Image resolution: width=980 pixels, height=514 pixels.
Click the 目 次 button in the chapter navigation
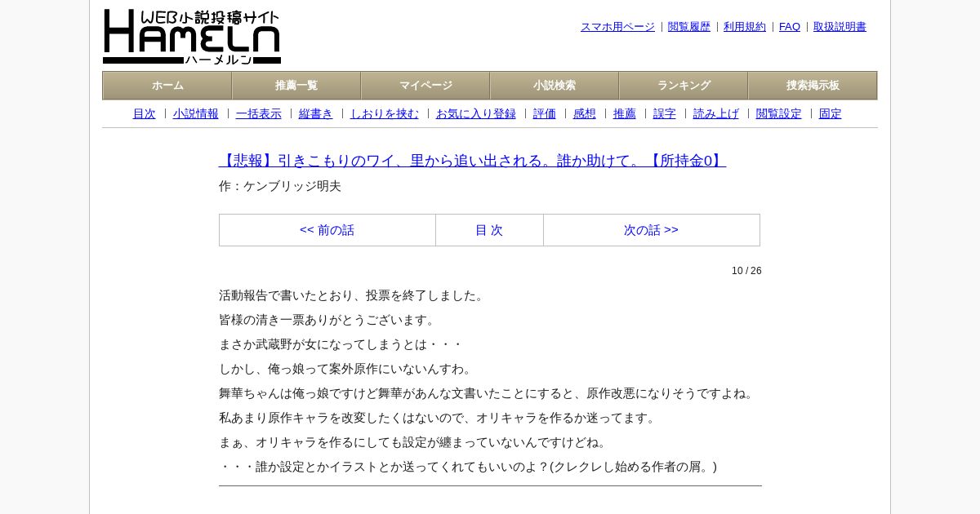[x=489, y=230]
